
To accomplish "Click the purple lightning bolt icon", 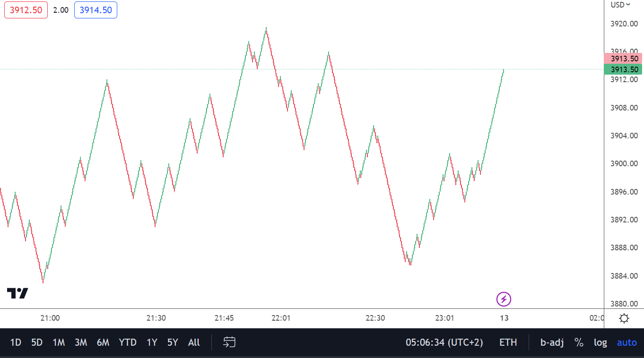I will [504, 299].
